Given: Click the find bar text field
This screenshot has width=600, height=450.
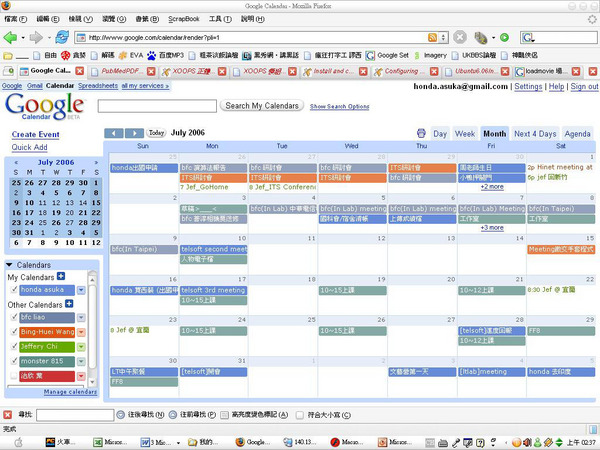Looking at the screenshot, I should pos(75,415).
